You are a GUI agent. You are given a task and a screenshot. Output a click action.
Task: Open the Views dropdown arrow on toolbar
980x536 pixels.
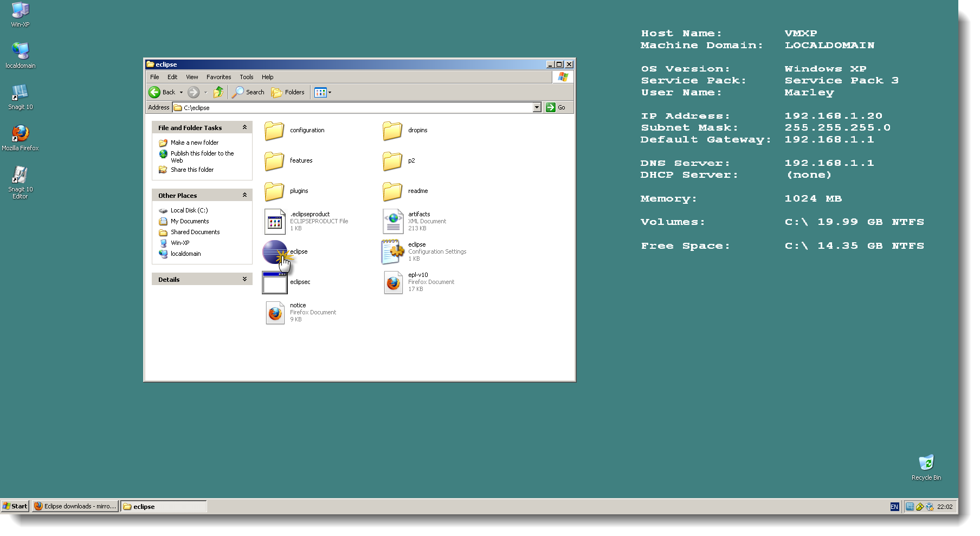(329, 92)
